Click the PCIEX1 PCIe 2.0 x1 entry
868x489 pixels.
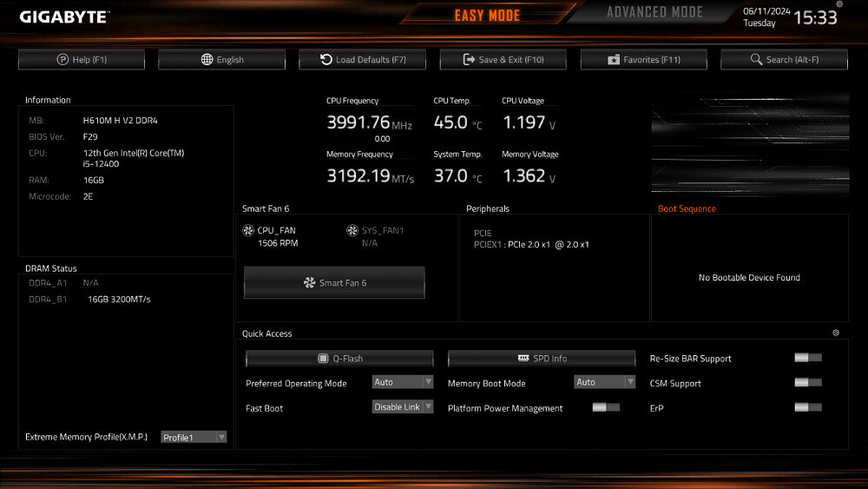click(x=531, y=244)
